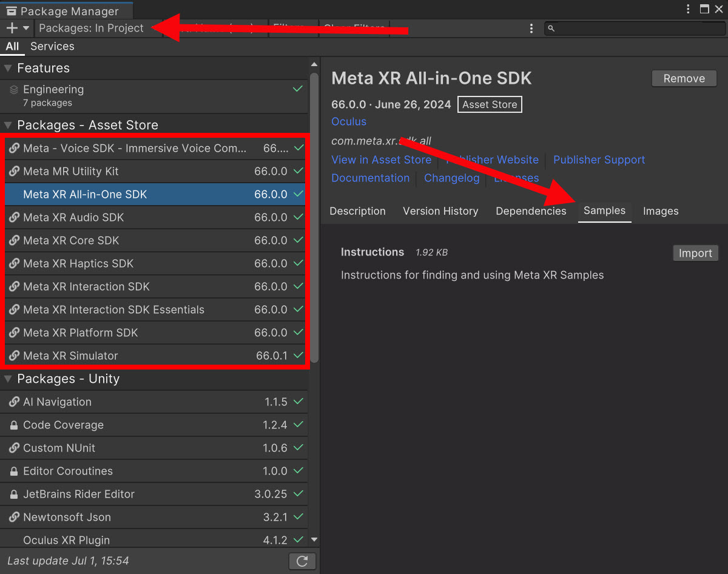Select JetBrains Rider Editor package
This screenshot has width=728, height=574.
154,494
